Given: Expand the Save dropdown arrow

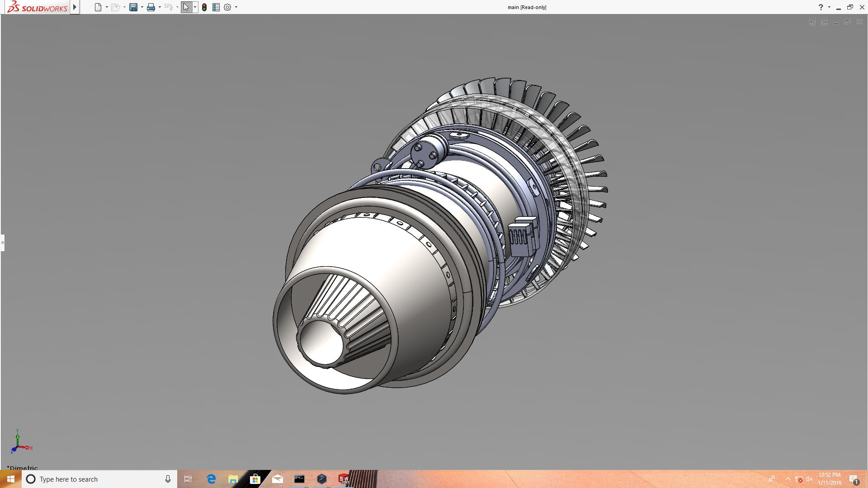Looking at the screenshot, I should point(142,7).
